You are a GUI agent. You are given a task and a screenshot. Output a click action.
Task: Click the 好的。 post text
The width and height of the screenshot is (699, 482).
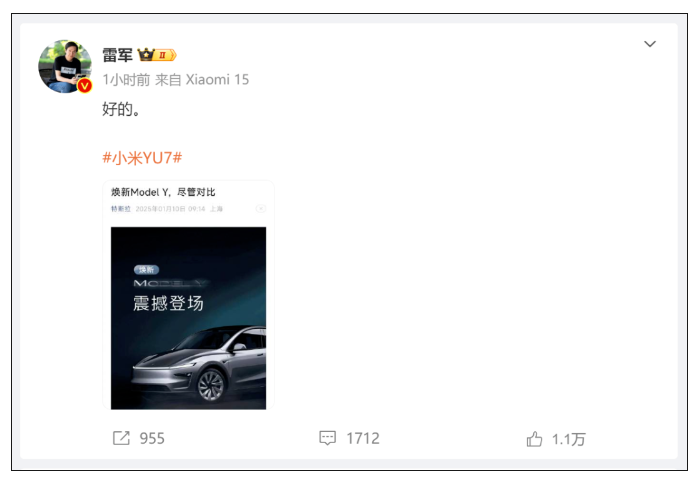click(121, 109)
